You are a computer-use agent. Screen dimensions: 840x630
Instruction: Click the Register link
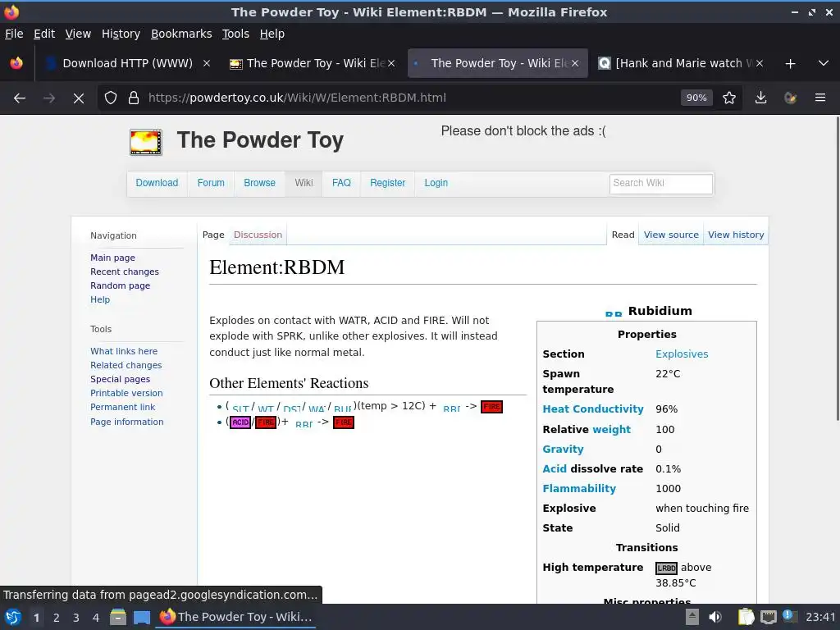[x=387, y=183]
